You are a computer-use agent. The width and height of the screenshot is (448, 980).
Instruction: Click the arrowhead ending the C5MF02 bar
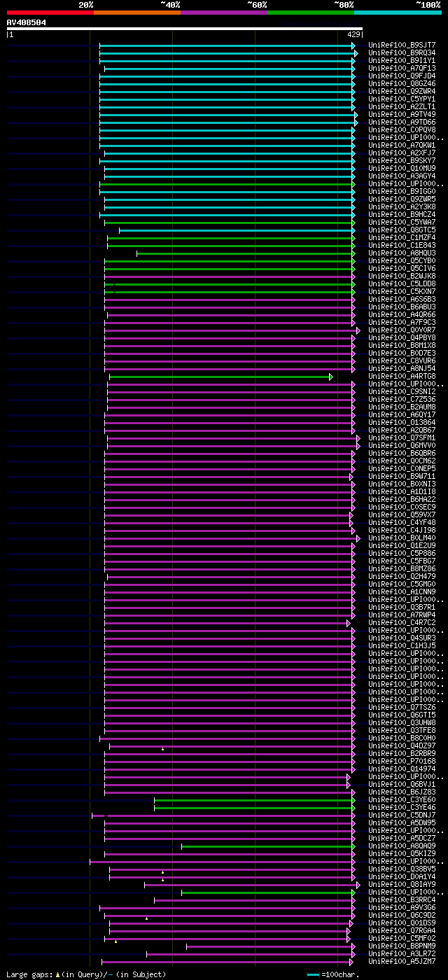349,939
